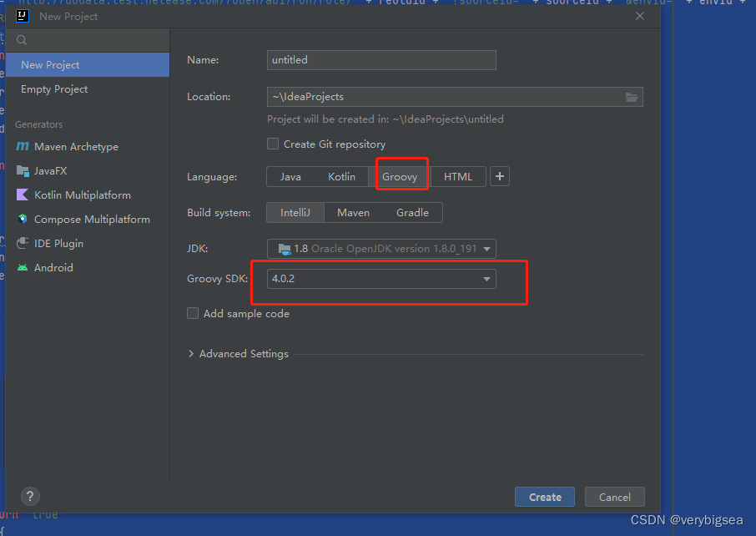The width and height of the screenshot is (756, 536).
Task: Open Kotlin Multiplatform generator entry
Action: coord(88,195)
